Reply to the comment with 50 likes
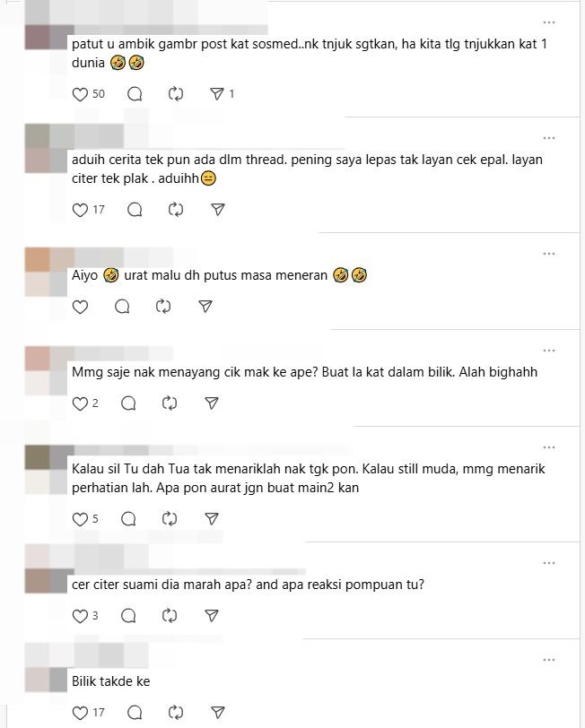The height and width of the screenshot is (728, 585). 135,94
